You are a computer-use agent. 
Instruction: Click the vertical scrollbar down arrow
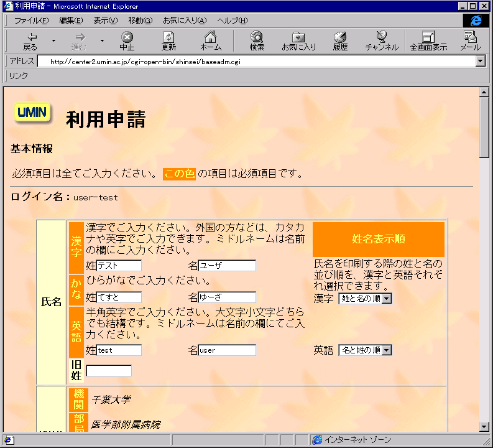[x=484, y=426]
